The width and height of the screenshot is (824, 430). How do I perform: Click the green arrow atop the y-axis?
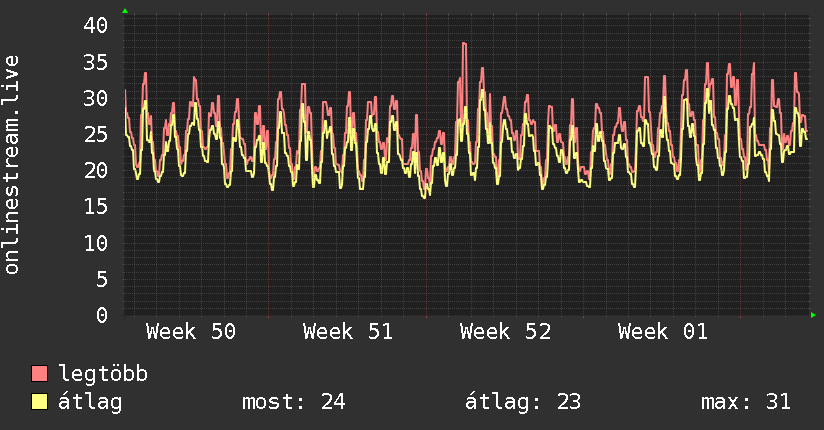pyautogui.click(x=125, y=11)
